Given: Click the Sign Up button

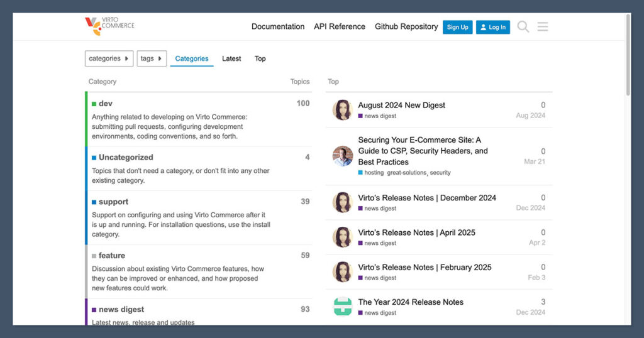Looking at the screenshot, I should [x=458, y=27].
